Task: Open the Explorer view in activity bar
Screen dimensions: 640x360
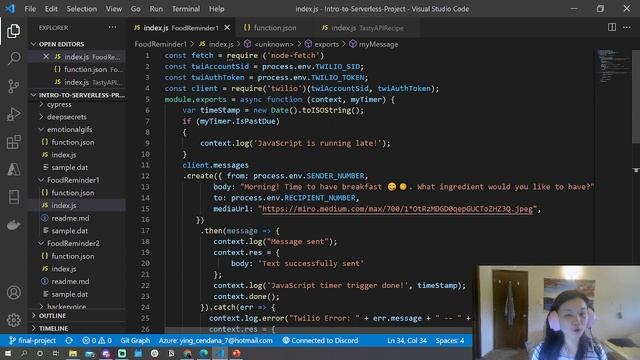Action: tap(13, 31)
